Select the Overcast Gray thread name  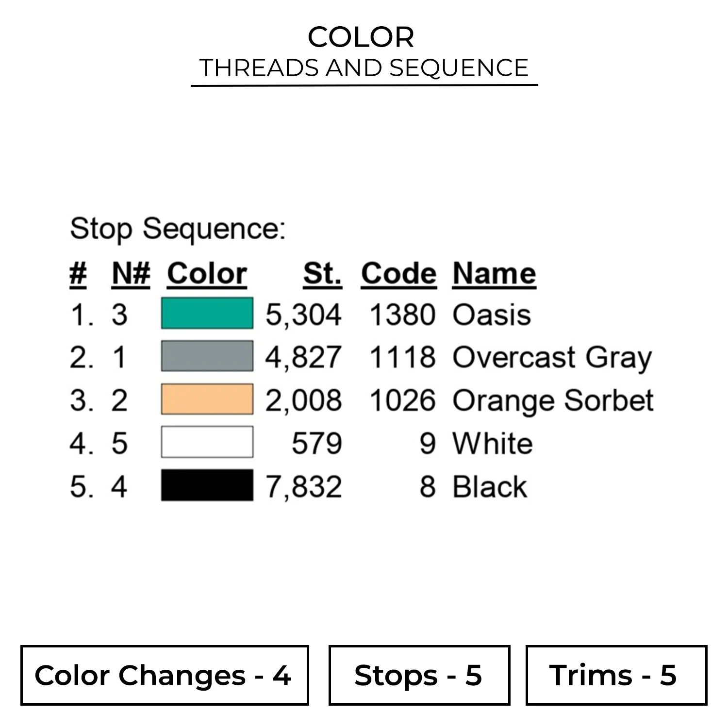(552, 358)
